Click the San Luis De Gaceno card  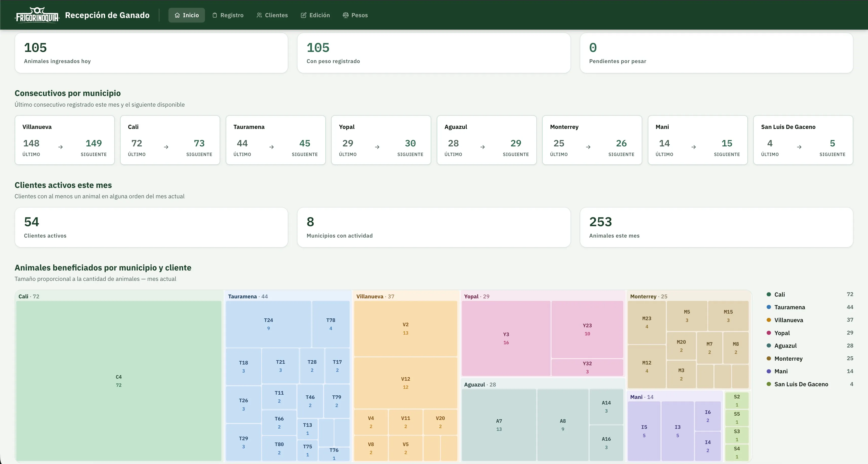[803, 140]
